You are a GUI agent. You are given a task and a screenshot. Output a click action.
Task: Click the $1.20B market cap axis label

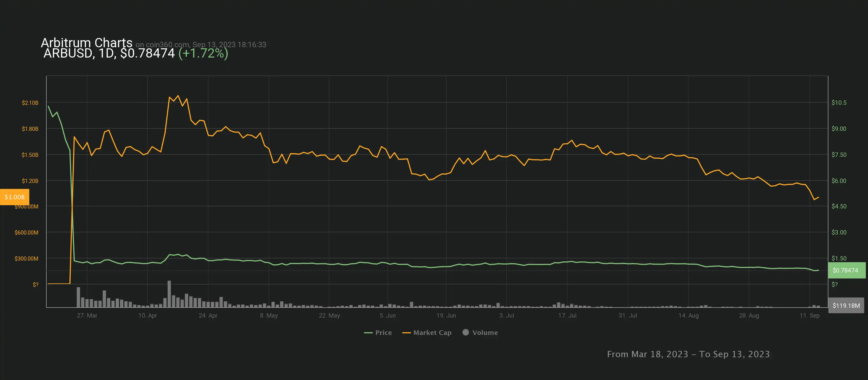click(x=30, y=181)
